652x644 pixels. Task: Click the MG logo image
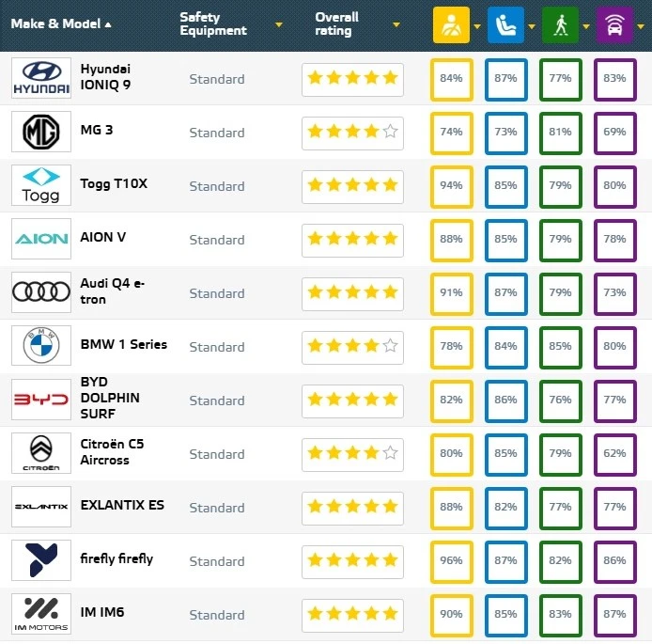[x=41, y=132]
